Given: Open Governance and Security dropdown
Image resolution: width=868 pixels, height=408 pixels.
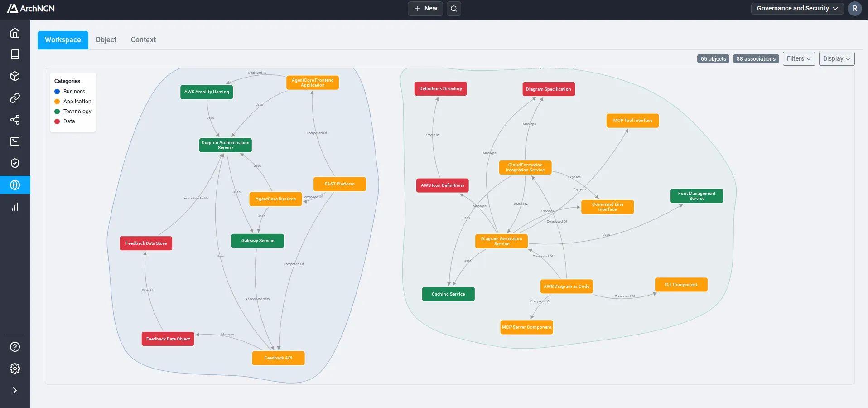Looking at the screenshot, I should point(797,8).
